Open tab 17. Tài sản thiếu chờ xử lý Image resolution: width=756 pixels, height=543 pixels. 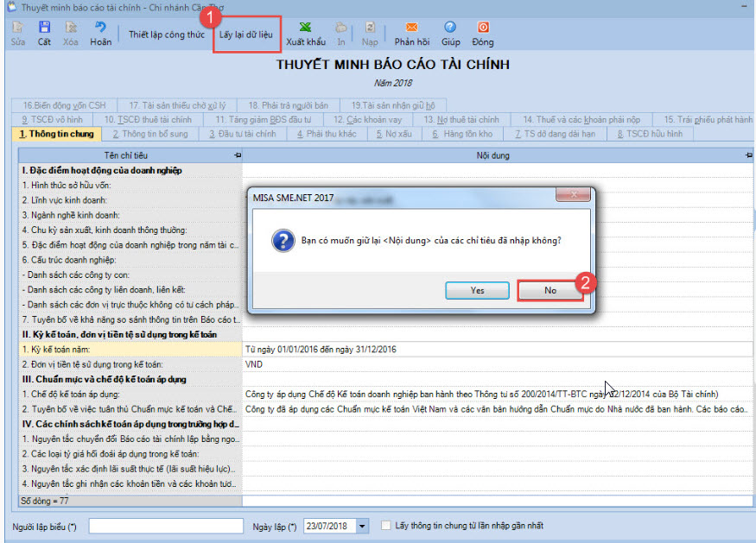[x=177, y=105]
